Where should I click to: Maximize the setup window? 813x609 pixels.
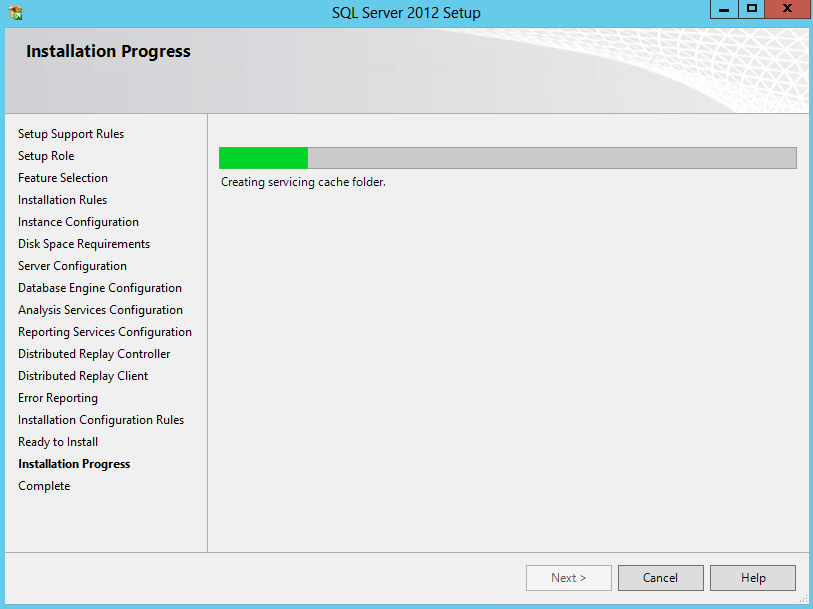[x=752, y=9]
